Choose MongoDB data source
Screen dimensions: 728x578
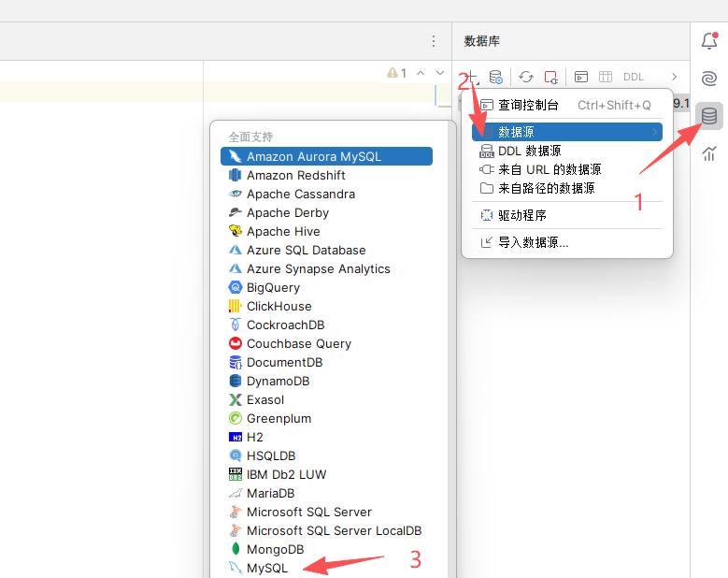[326, 549]
